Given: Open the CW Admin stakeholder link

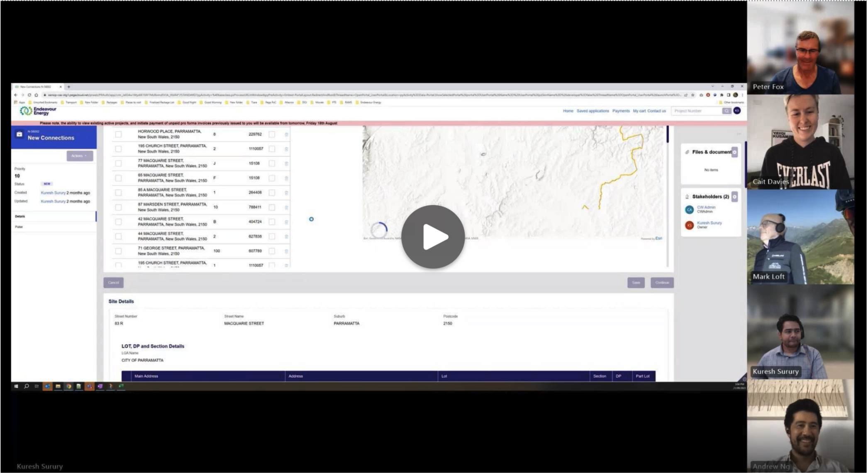Looking at the screenshot, I should [x=706, y=207].
